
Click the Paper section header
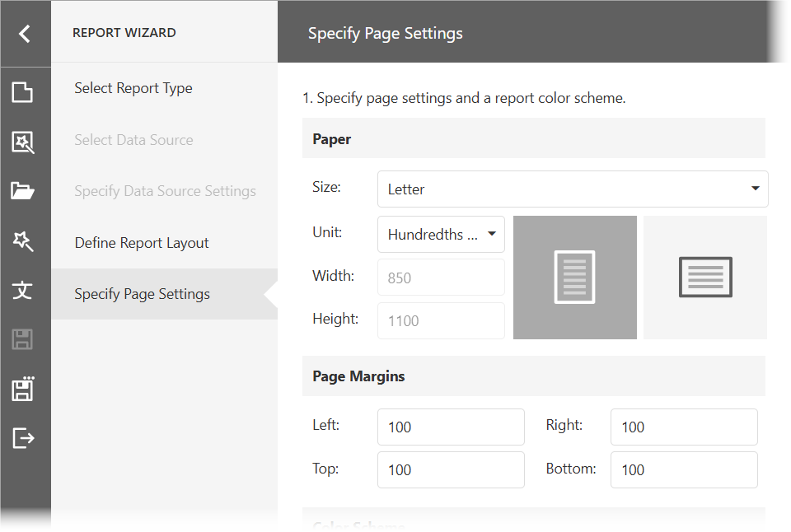click(x=331, y=138)
